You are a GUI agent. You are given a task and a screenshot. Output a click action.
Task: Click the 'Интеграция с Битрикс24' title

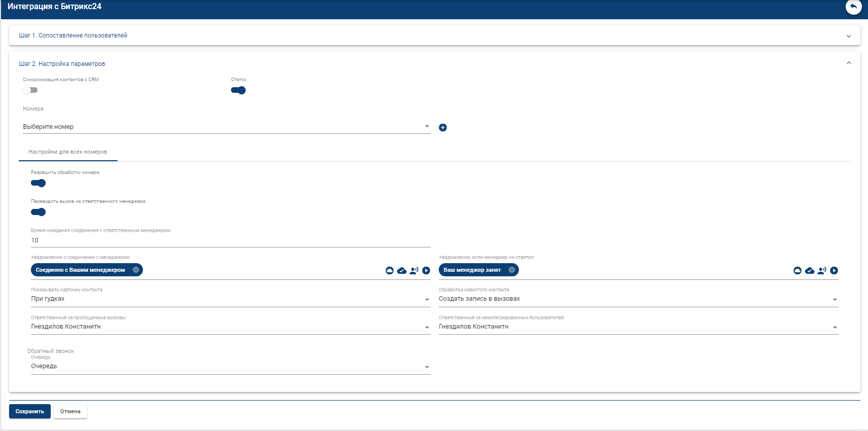[54, 7]
